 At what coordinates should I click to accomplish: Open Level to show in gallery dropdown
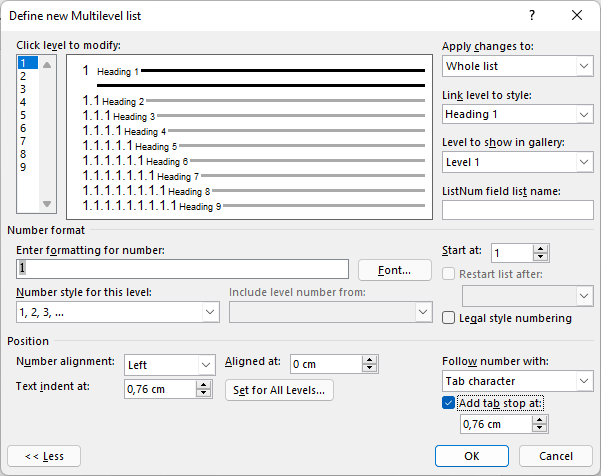pyautogui.click(x=517, y=162)
